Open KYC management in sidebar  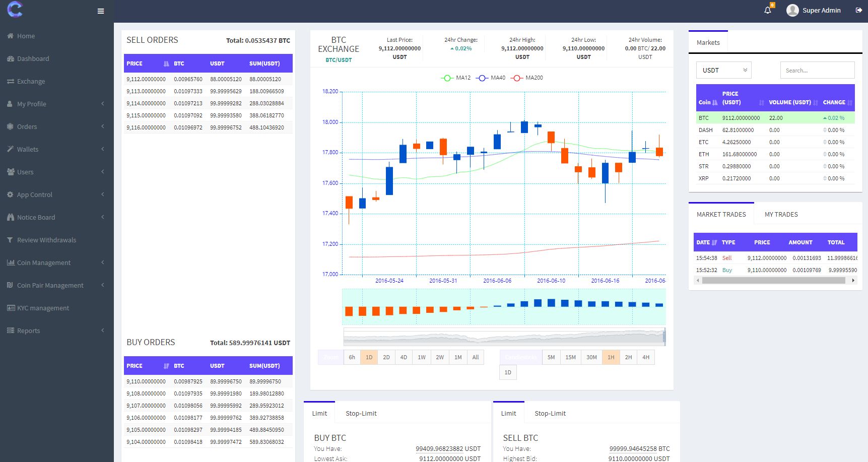pos(43,308)
